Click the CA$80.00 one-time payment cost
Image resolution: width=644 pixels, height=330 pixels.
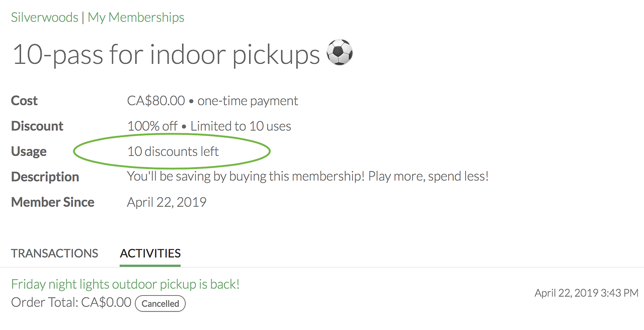[x=212, y=101]
